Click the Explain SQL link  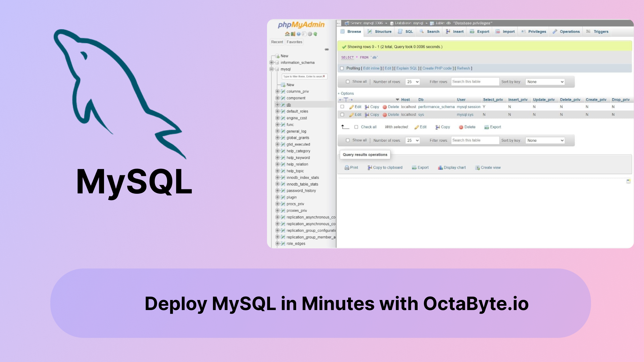[x=407, y=68]
